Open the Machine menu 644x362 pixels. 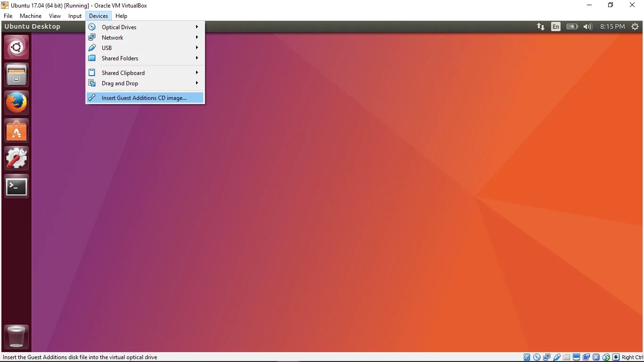coord(31,16)
